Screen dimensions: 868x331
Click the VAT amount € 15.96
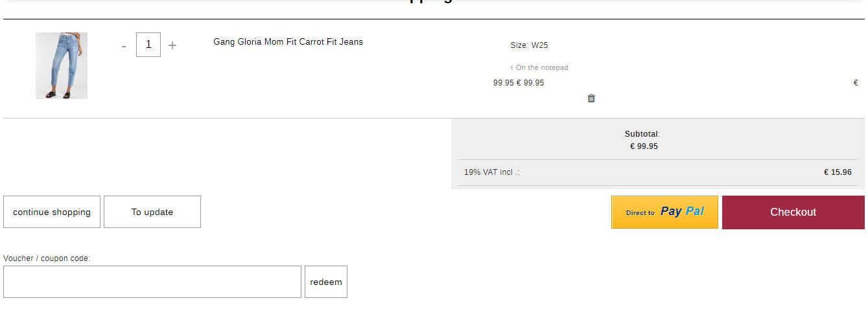[838, 172]
